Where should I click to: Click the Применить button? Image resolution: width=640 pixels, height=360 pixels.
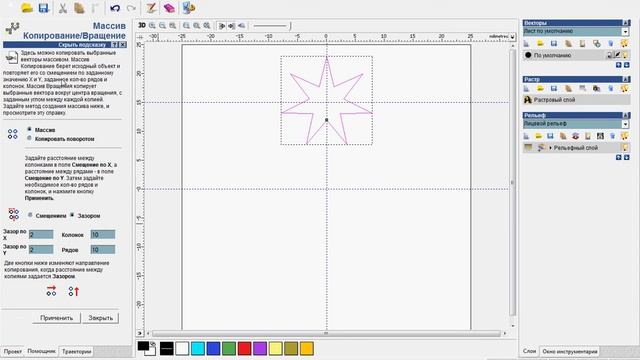tap(56, 318)
